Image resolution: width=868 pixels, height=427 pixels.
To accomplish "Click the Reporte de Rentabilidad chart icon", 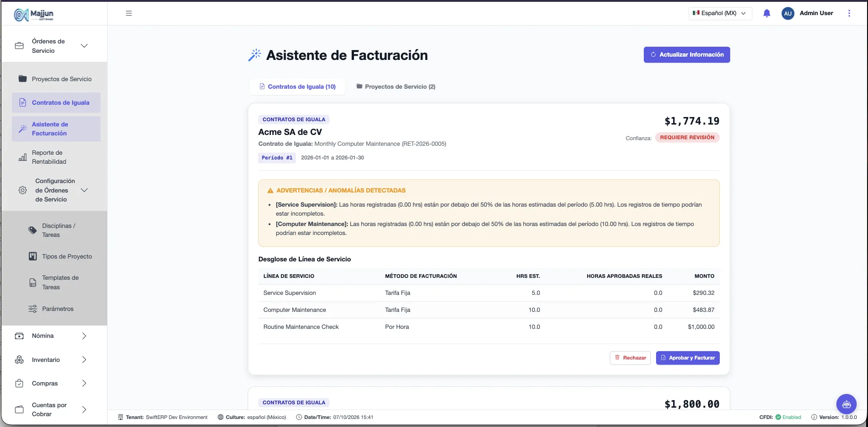I will [23, 157].
